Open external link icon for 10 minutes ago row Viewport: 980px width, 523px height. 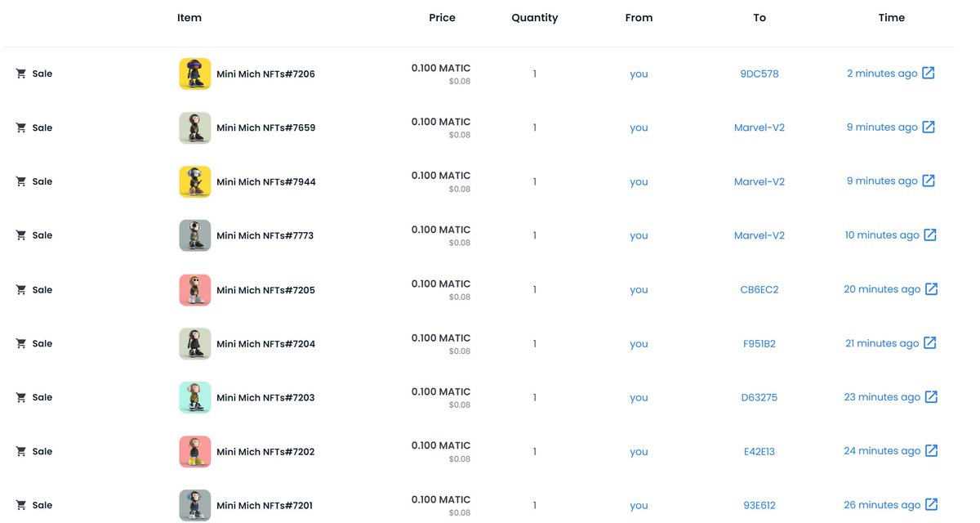[x=930, y=235]
